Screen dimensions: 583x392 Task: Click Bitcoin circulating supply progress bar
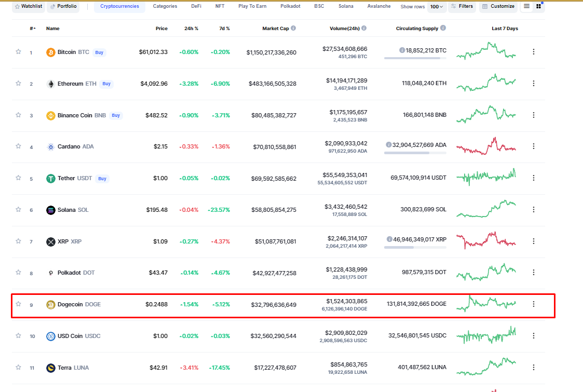click(415, 58)
